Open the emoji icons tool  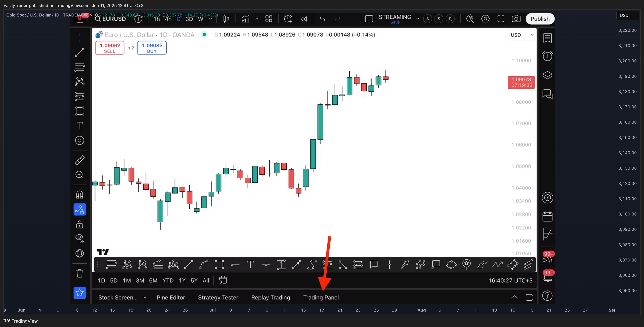pos(80,140)
